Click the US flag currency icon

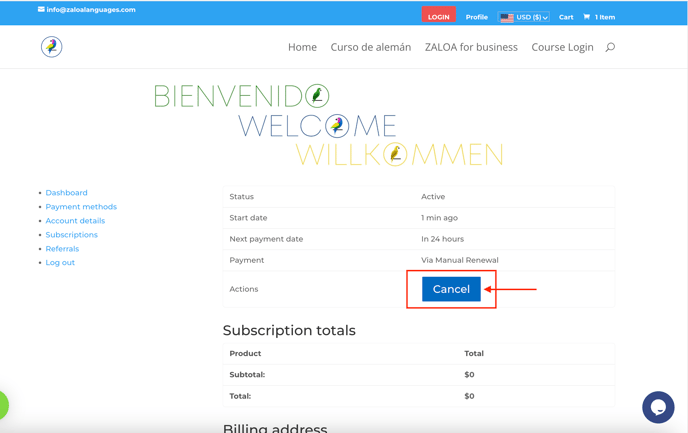pos(507,18)
